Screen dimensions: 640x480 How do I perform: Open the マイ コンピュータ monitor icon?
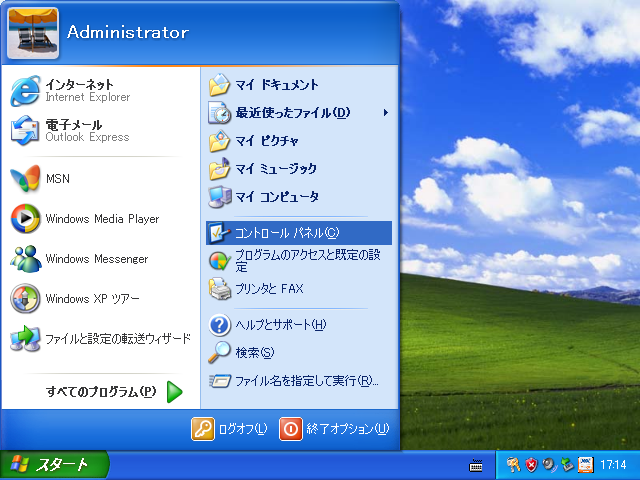220,197
